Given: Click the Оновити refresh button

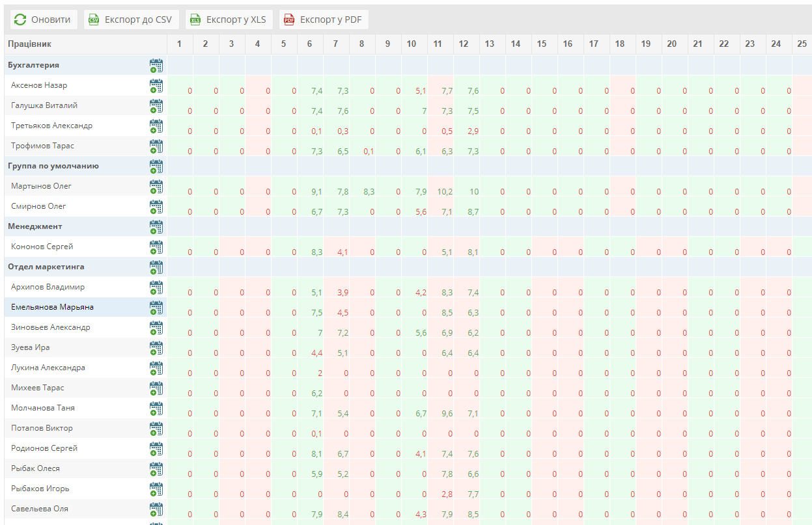Looking at the screenshot, I should [x=44, y=20].
